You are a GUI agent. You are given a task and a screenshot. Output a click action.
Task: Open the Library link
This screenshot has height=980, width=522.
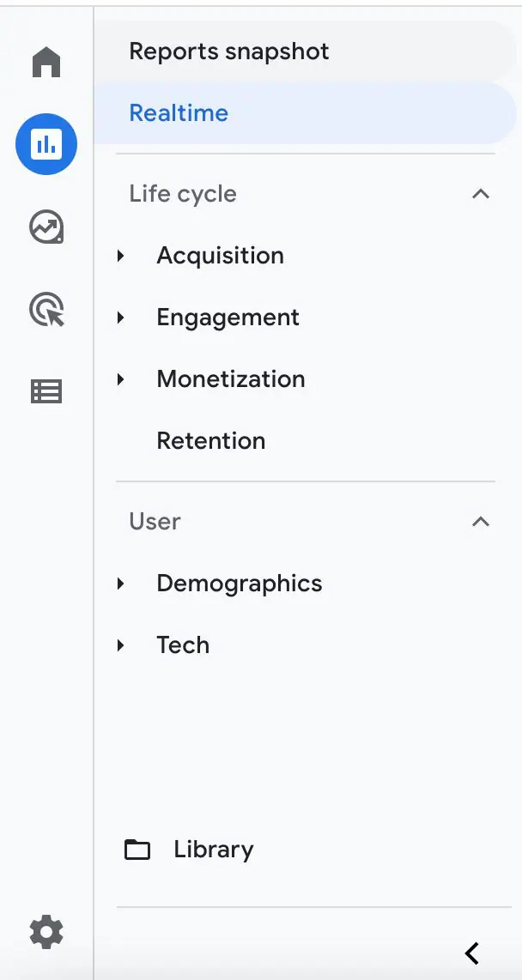point(213,850)
